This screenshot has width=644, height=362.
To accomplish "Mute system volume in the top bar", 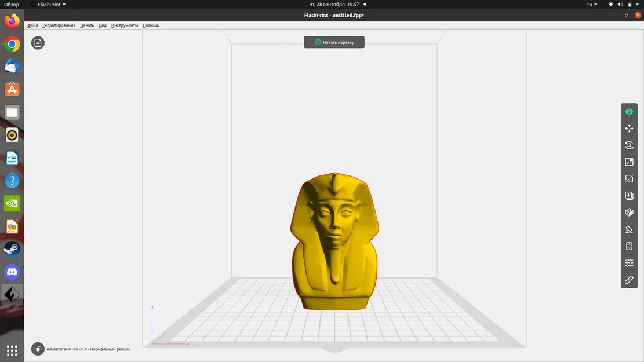I will (620, 4).
